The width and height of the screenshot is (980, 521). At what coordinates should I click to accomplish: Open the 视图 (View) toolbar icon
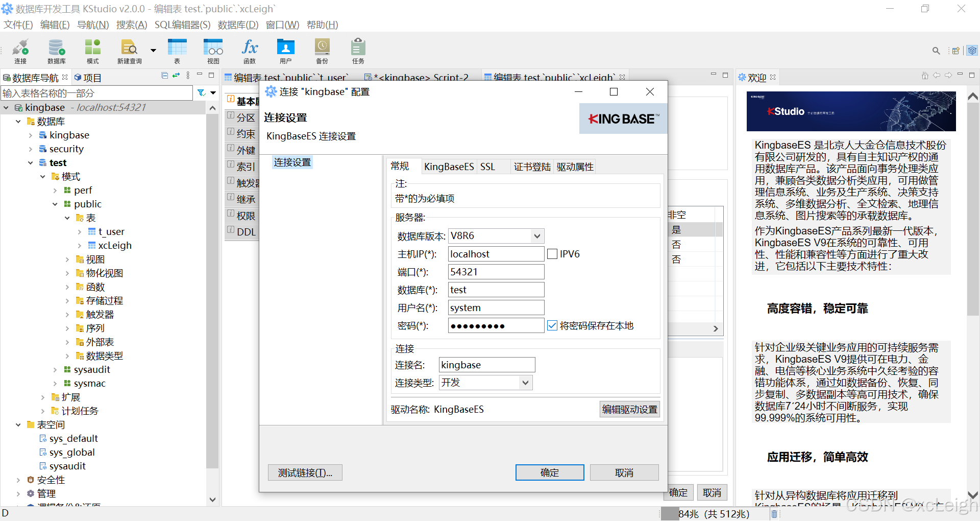tap(213, 50)
